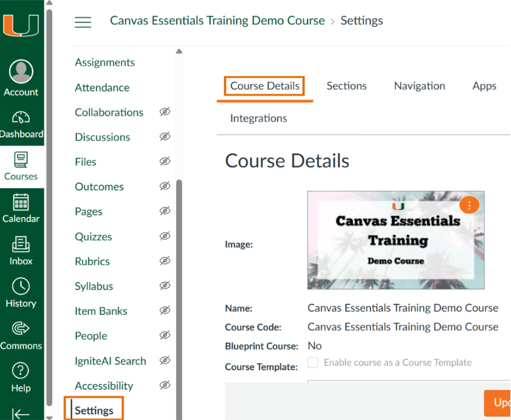Screen dimensions: 511x420
Task: Click the eye icon beside Rubrics
Action: [x=165, y=261]
